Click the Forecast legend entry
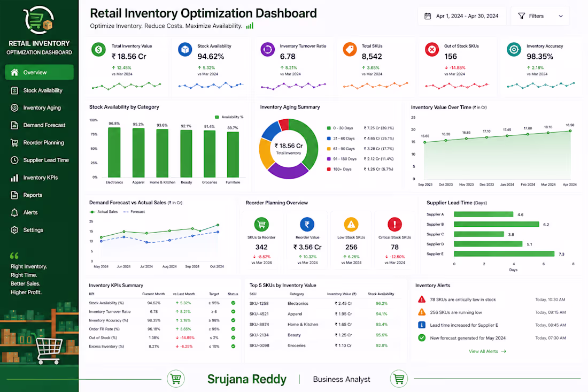The image size is (588, 392). [134, 212]
